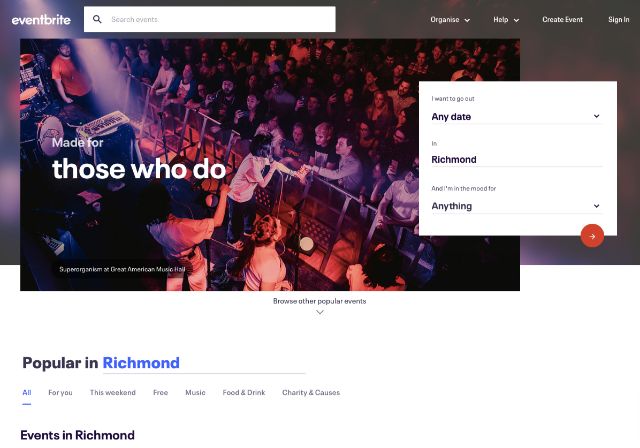
Task: Click the Sign In link
Action: (x=618, y=20)
